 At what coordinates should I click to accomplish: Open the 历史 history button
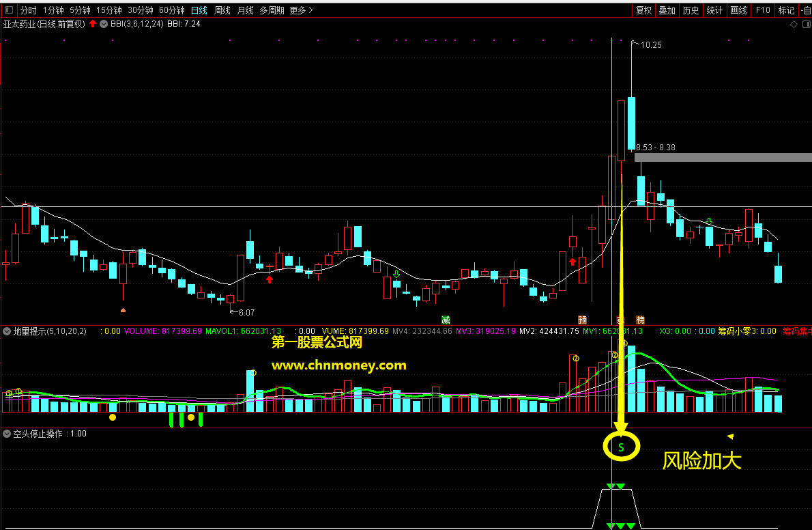click(691, 10)
